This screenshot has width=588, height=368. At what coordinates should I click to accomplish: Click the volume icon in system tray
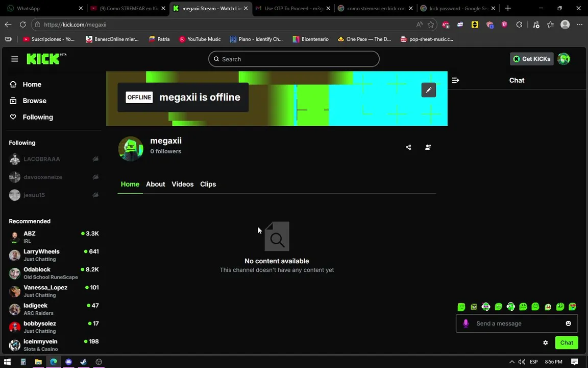coord(522,362)
